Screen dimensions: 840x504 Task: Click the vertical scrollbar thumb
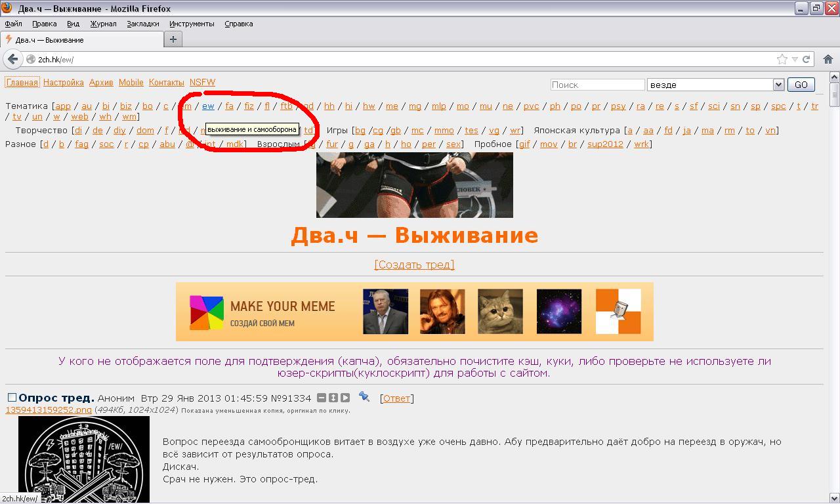pos(834,94)
